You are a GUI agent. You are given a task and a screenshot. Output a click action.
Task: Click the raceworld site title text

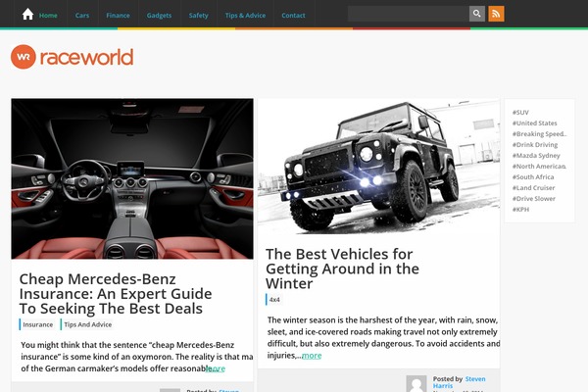86,57
